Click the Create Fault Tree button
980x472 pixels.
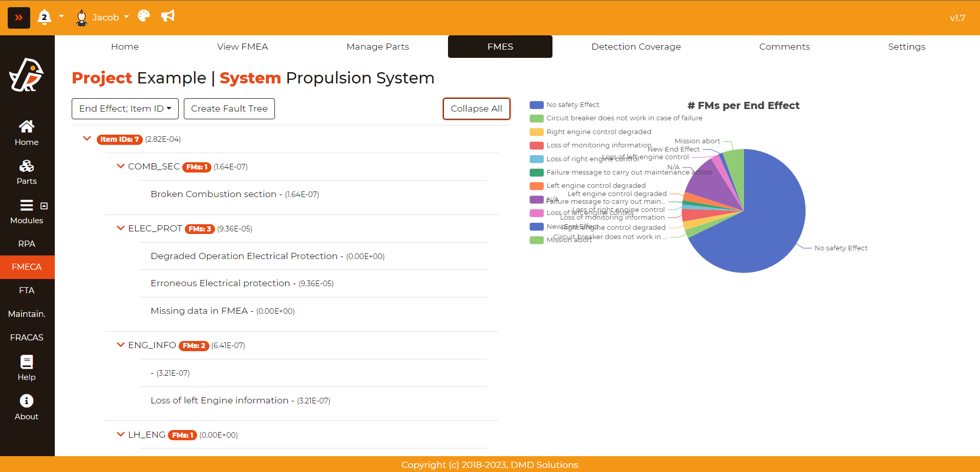(x=229, y=109)
